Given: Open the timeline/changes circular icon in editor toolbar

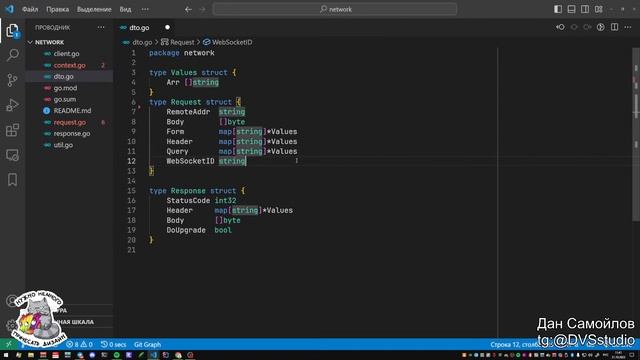Looking at the screenshot, I should 600,27.
